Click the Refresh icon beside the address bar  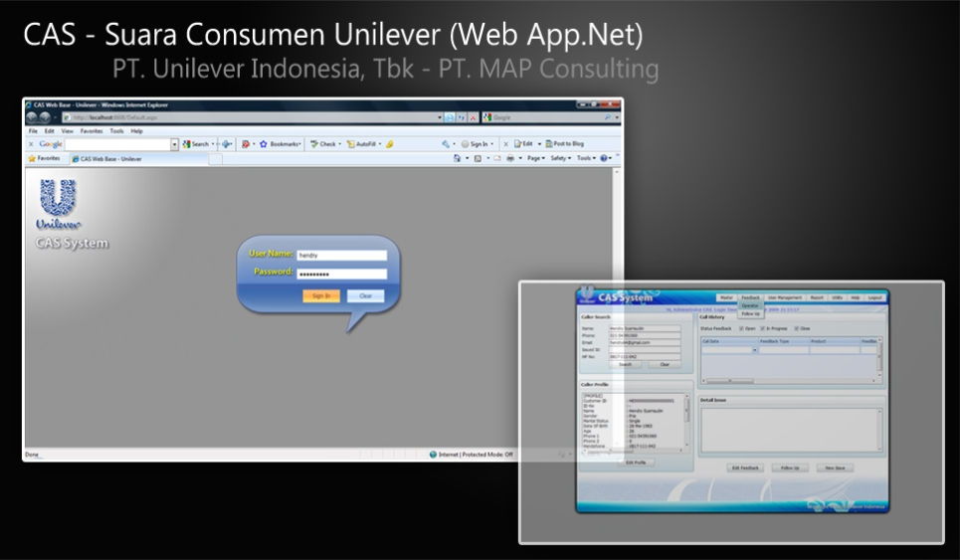tap(462, 117)
